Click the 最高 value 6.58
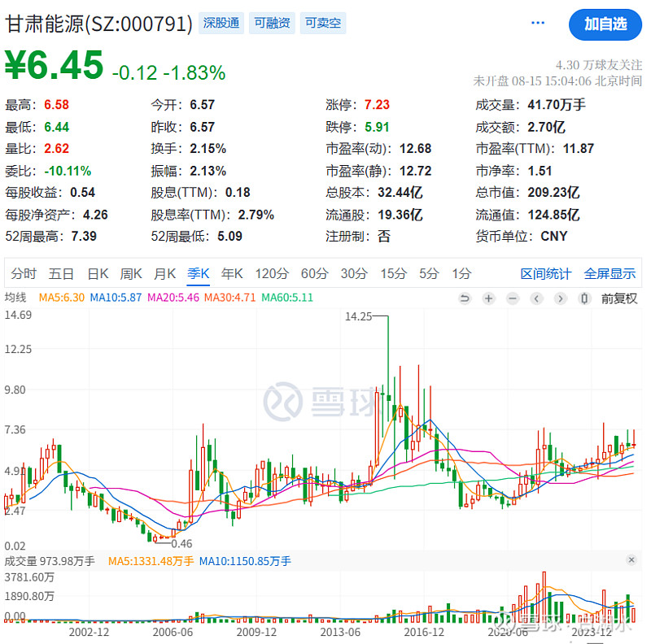Screen dimensions: 651x644 (x=56, y=105)
